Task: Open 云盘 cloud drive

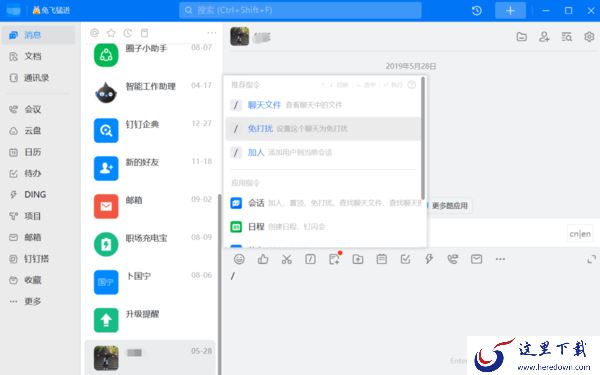Action: pyautogui.click(x=38, y=131)
